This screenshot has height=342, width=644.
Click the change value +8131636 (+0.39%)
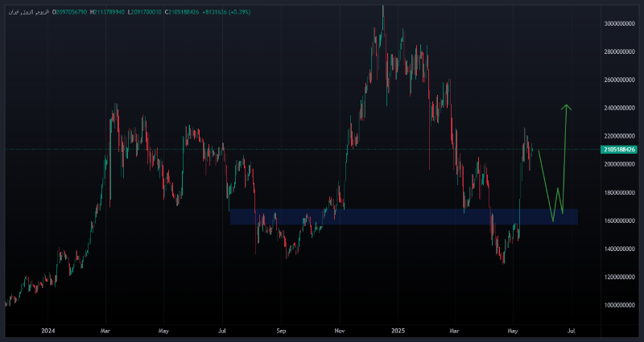point(226,12)
